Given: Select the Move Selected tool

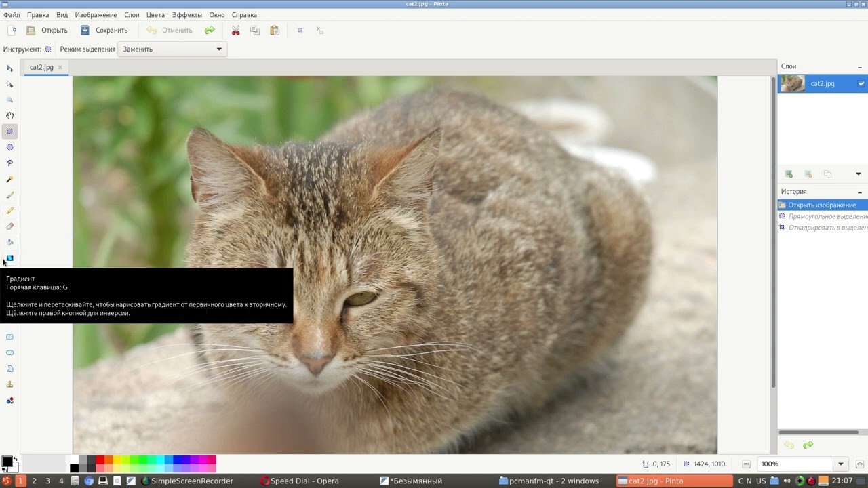Looking at the screenshot, I should click(9, 68).
